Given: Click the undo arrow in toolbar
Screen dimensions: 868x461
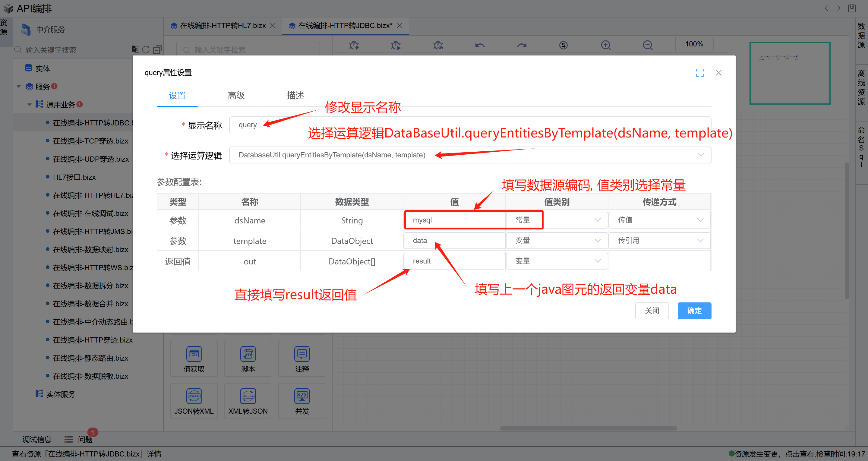Looking at the screenshot, I should click(x=480, y=45).
